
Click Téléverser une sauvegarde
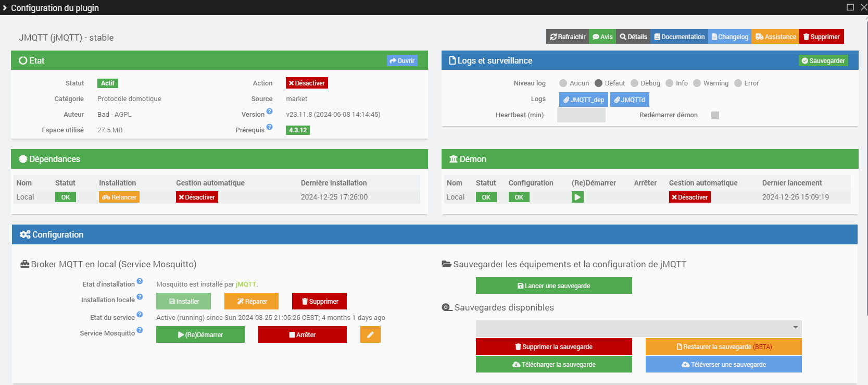(x=724, y=364)
